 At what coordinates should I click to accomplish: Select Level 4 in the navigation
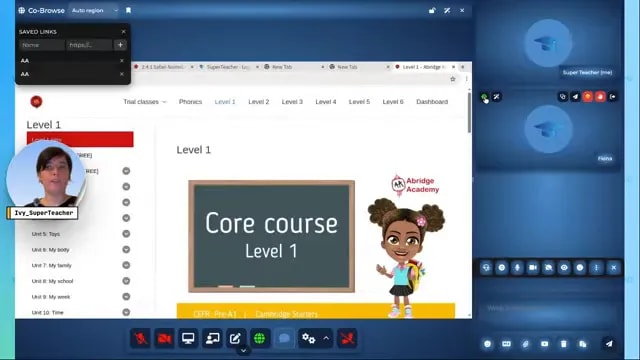pos(326,102)
